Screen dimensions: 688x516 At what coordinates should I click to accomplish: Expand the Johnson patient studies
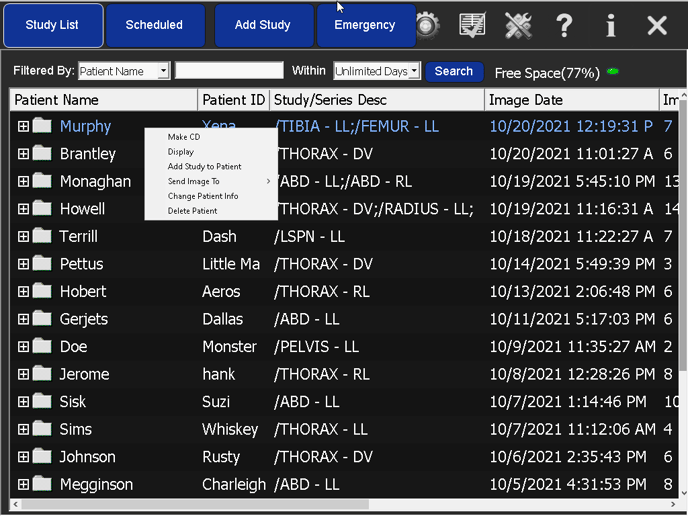(x=23, y=457)
